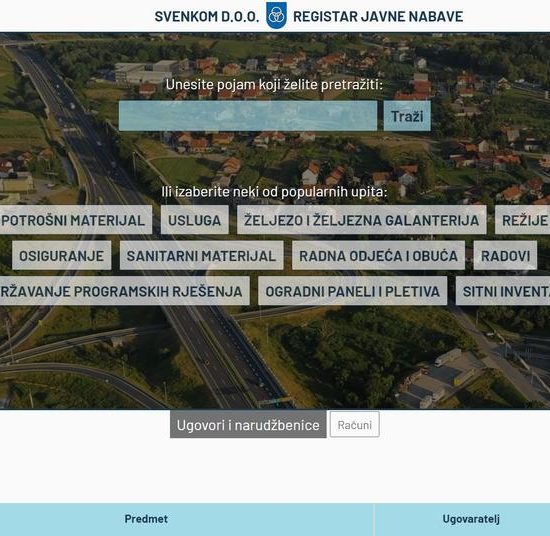550x536 pixels.
Task: Choose the SANITARNI MATERIJAL query tag
Action: (x=201, y=255)
